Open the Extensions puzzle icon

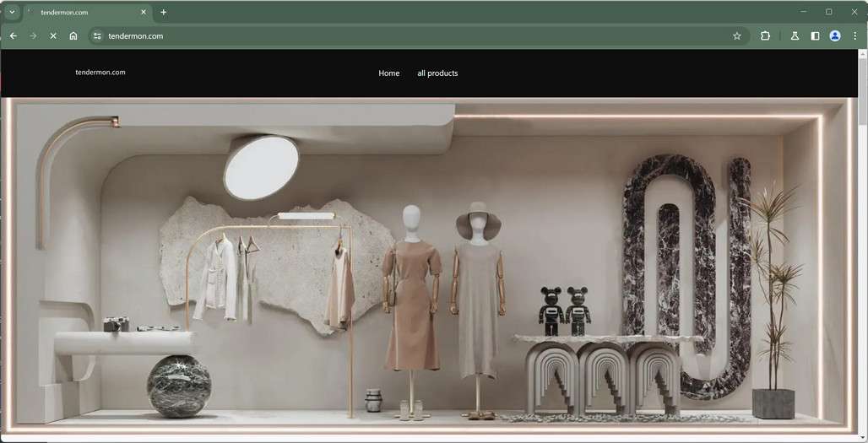(x=765, y=36)
